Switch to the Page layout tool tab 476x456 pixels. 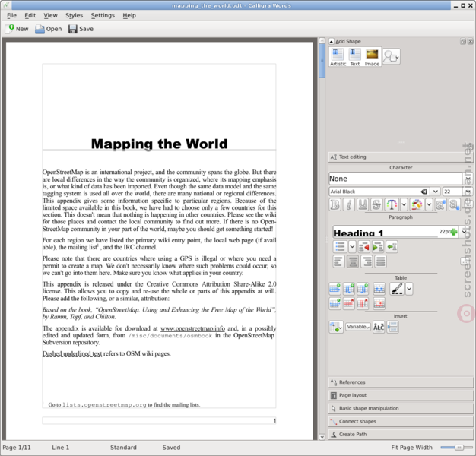[401, 395]
